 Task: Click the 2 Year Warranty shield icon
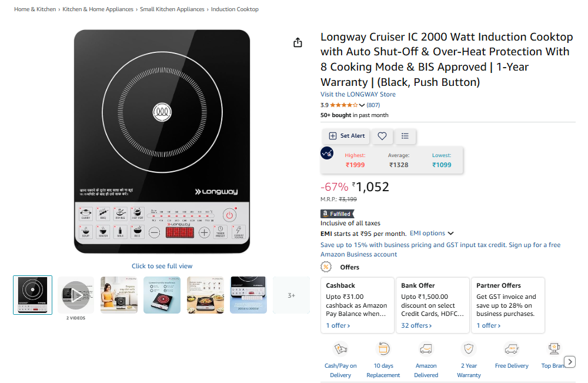469,349
